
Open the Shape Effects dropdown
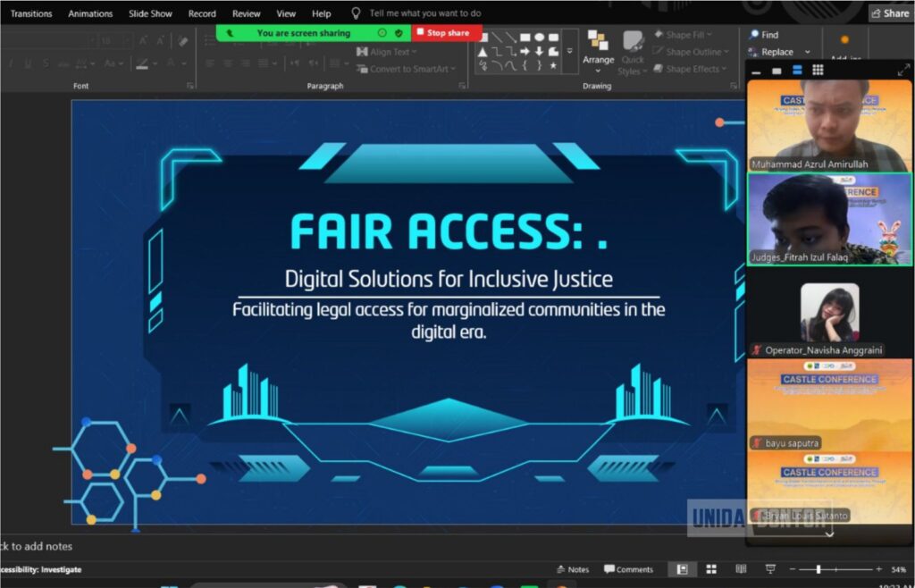coord(691,69)
